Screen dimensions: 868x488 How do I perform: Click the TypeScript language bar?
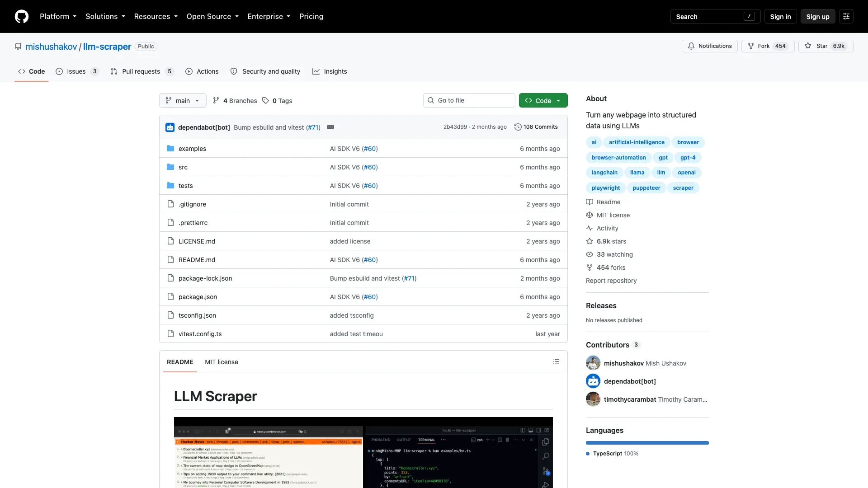647,443
